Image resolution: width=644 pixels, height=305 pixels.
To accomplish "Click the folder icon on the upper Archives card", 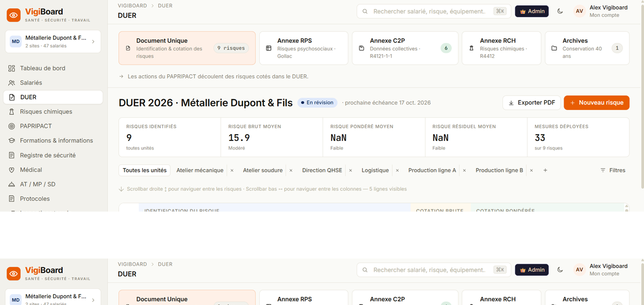I will pyautogui.click(x=554, y=48).
